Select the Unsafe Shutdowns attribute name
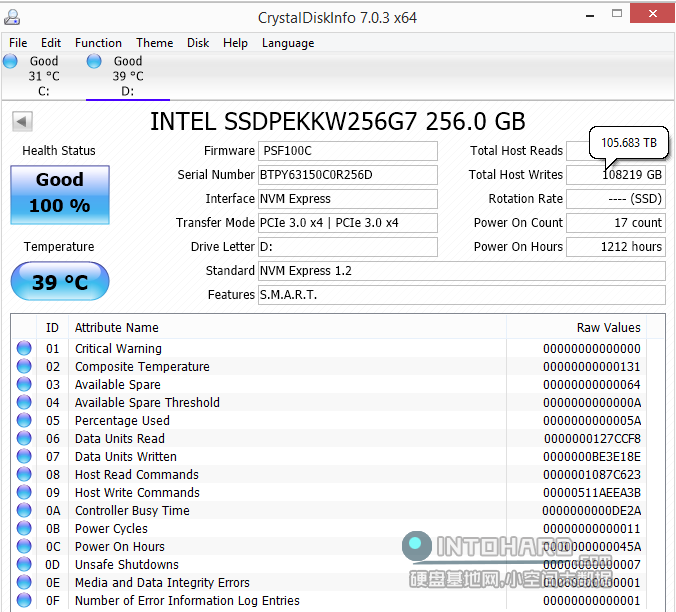 coord(127,565)
